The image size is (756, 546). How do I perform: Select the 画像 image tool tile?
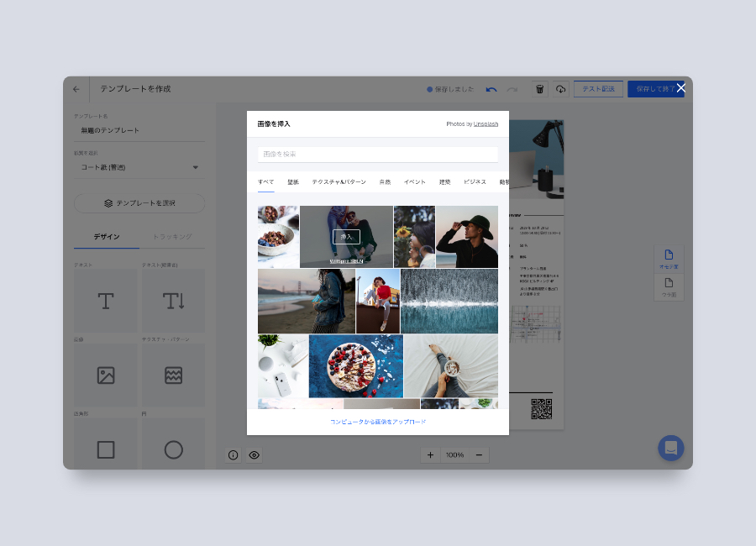click(106, 375)
